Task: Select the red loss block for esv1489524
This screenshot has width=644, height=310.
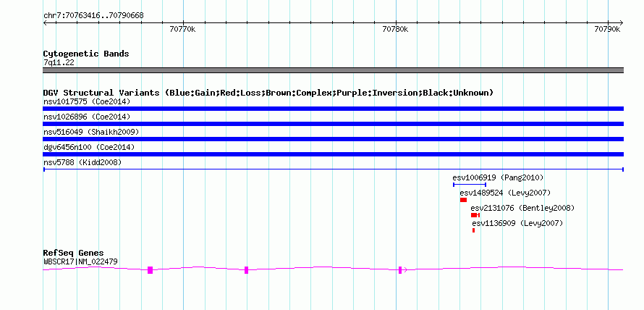Action: (463, 200)
